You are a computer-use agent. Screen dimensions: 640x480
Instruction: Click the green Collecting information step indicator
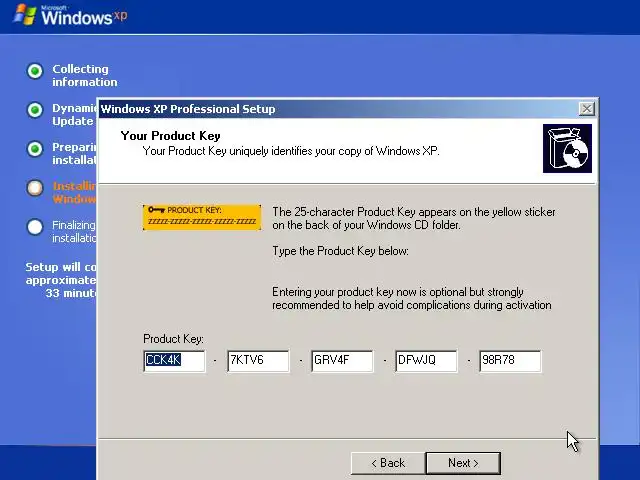tap(35, 71)
